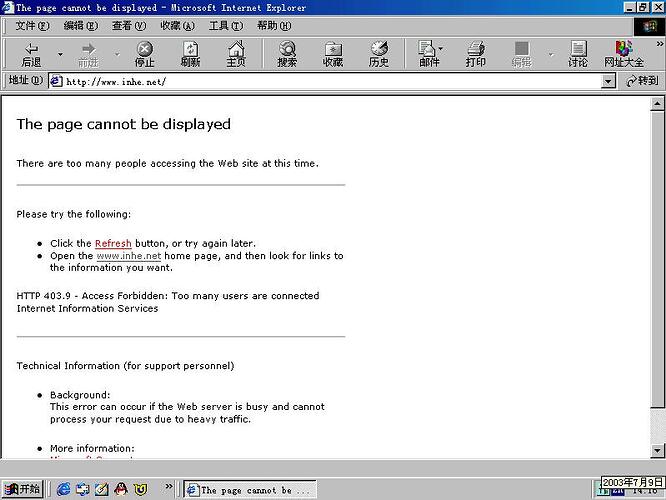The height and width of the screenshot is (500, 666).
Task: Click the 转到 (Go) button
Action: [642, 81]
